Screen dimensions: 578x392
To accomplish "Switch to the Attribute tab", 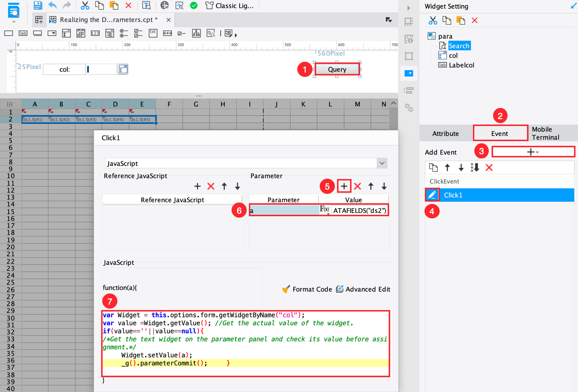I will click(x=445, y=134).
